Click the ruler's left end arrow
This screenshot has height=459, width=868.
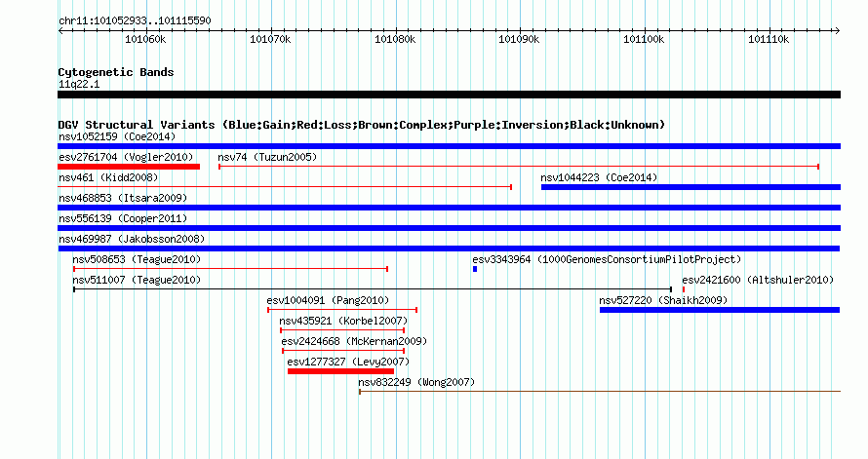pyautogui.click(x=60, y=30)
